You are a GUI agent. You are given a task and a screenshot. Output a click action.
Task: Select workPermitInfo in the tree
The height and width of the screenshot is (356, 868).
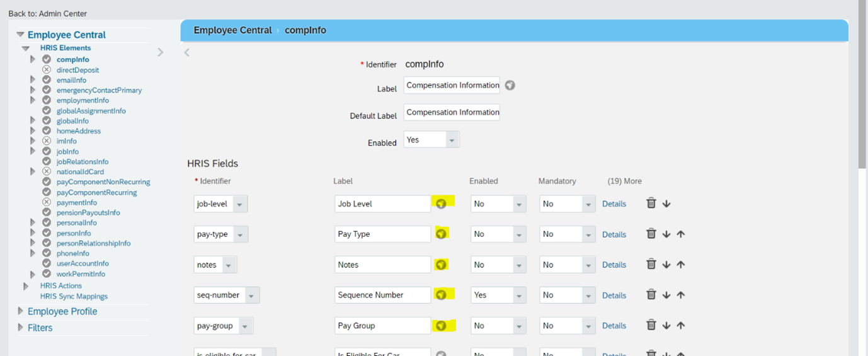(81, 274)
